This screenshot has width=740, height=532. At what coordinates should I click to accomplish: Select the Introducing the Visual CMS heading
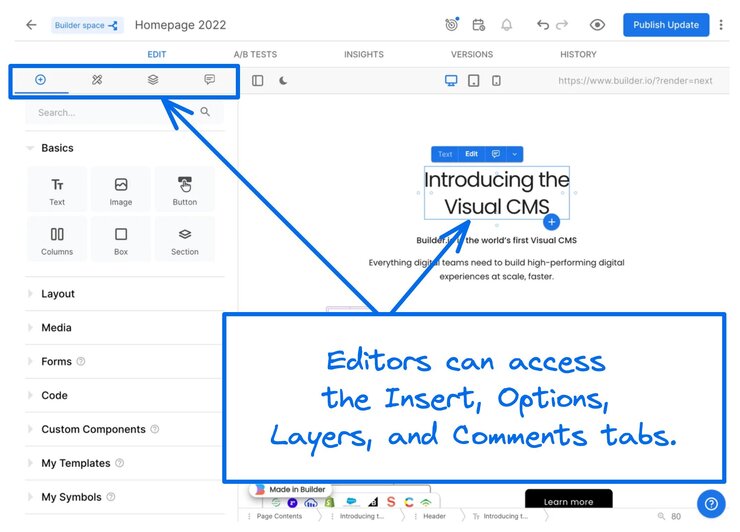click(497, 193)
